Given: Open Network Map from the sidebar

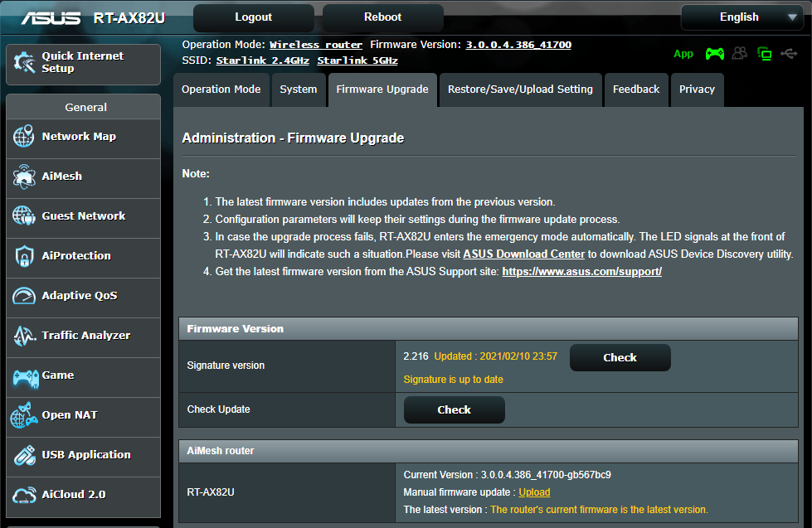Looking at the screenshot, I should click(x=84, y=138).
